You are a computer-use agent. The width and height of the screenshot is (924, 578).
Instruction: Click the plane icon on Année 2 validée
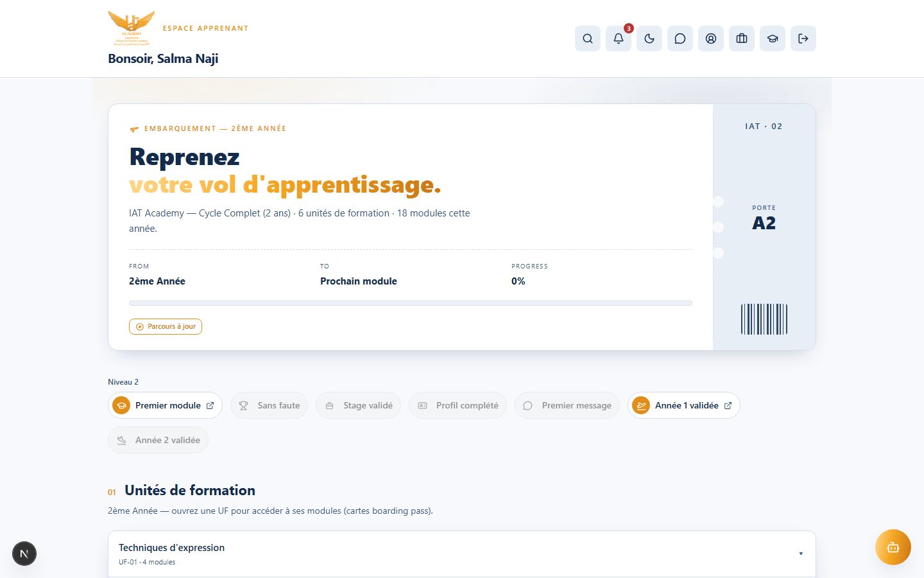tap(121, 440)
